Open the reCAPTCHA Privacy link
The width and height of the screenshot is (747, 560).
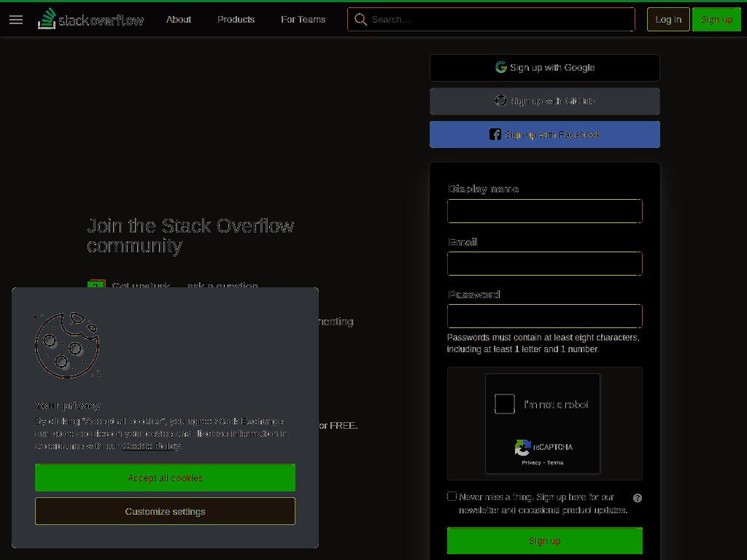click(x=531, y=463)
